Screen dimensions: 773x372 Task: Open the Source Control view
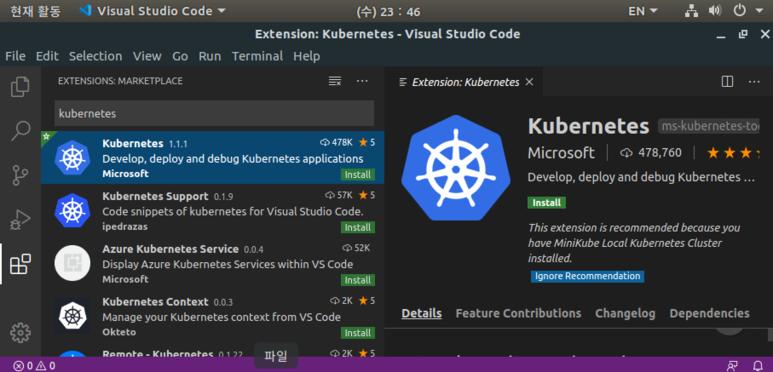(x=20, y=175)
